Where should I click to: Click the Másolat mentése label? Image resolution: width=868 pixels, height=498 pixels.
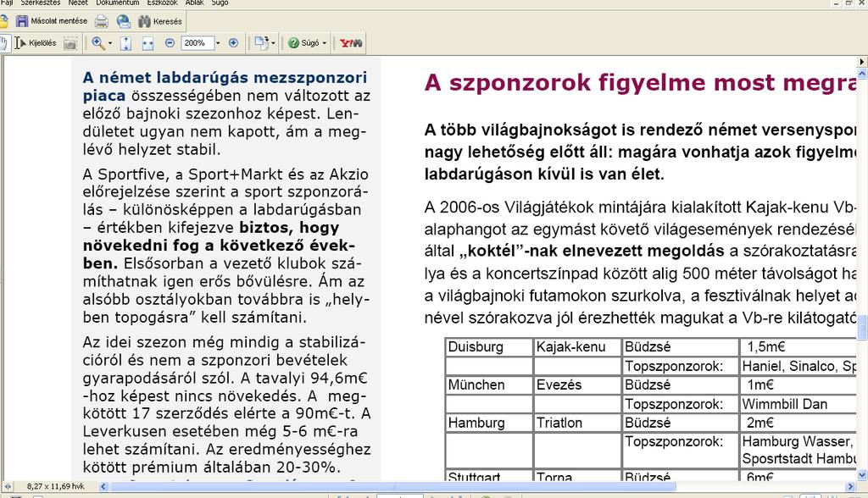click(59, 21)
